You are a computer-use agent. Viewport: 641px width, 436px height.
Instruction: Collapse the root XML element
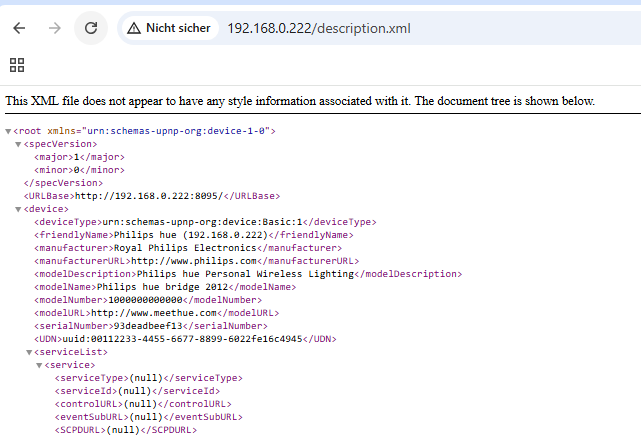point(8,131)
